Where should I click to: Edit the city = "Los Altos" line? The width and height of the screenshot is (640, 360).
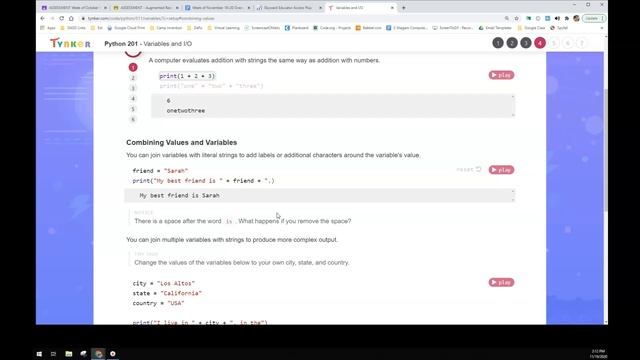(163, 283)
